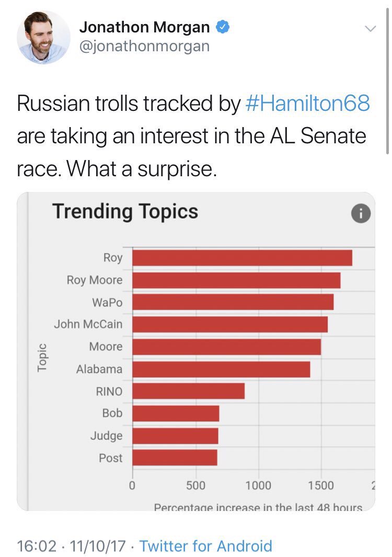Open Jonathon Morgan's profile picture
Image resolution: width=392 pixels, height=557 pixels.
[43, 37]
